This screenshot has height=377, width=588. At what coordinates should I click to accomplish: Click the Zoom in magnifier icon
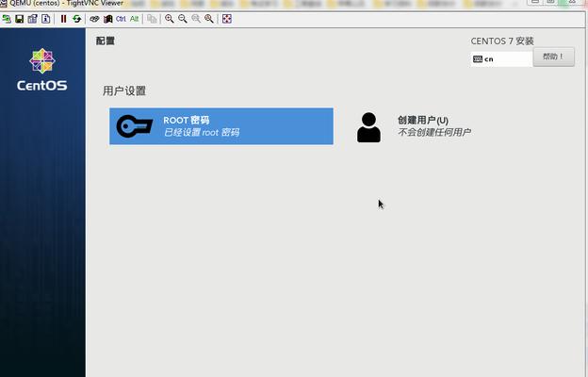[170, 19]
